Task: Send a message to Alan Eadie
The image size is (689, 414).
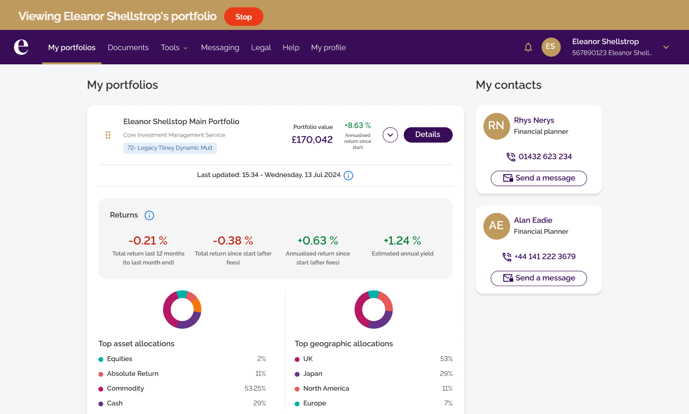Action: (538, 278)
